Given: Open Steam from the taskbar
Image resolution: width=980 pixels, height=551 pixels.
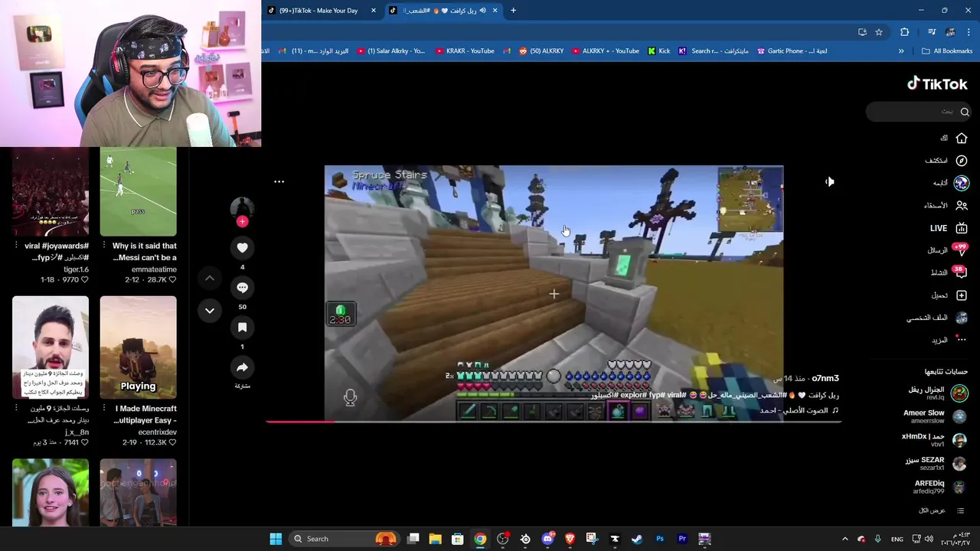Looking at the screenshot, I should coord(637,539).
